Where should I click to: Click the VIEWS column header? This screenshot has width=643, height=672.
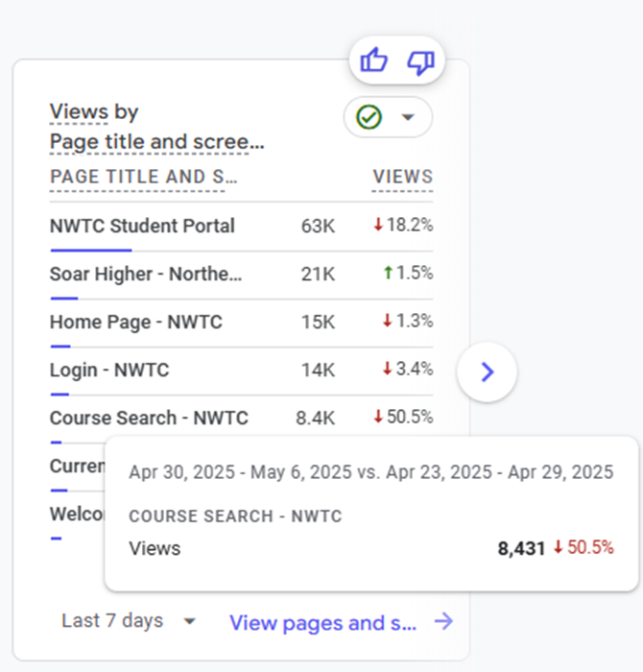click(x=403, y=177)
